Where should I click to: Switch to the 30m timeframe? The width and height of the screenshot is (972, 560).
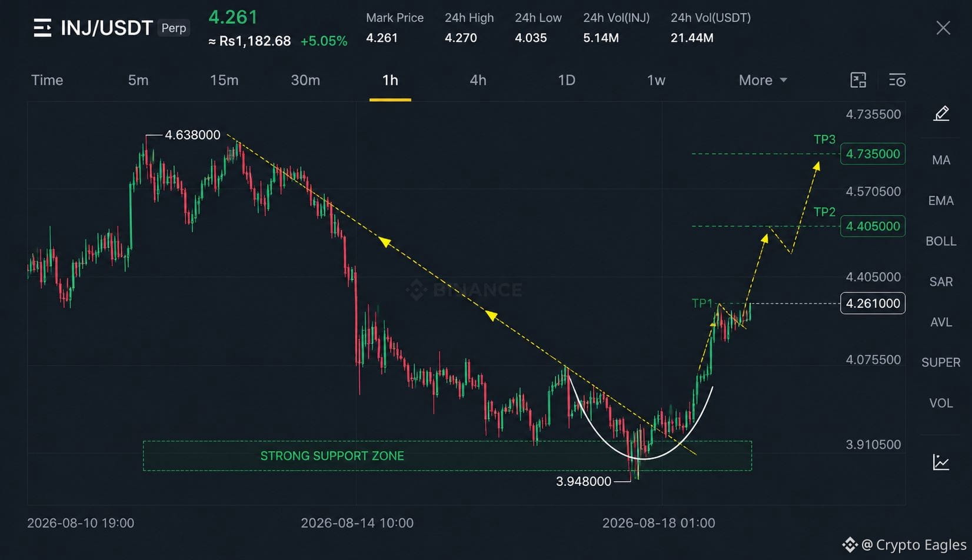(x=305, y=80)
